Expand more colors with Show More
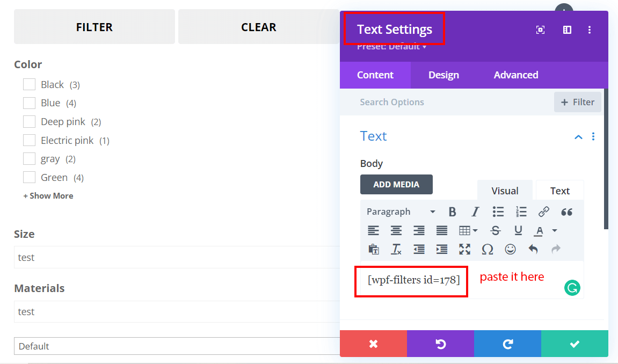The height and width of the screenshot is (364, 618). click(48, 196)
